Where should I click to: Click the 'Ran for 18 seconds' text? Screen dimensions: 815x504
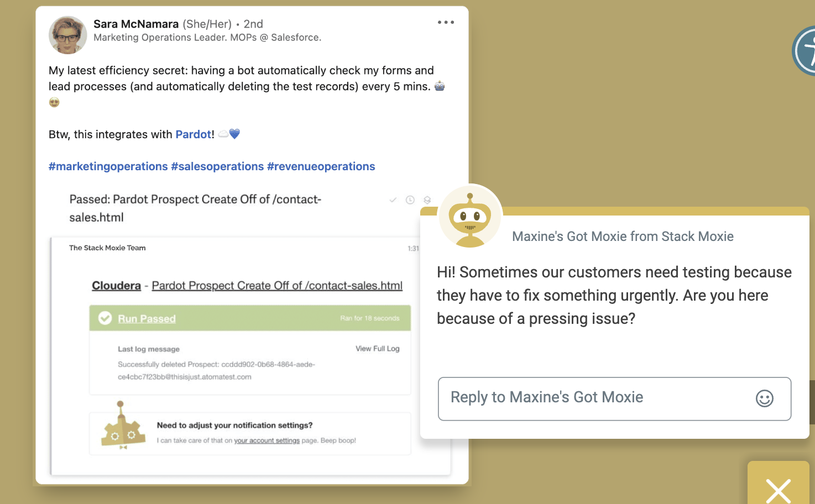370,318
